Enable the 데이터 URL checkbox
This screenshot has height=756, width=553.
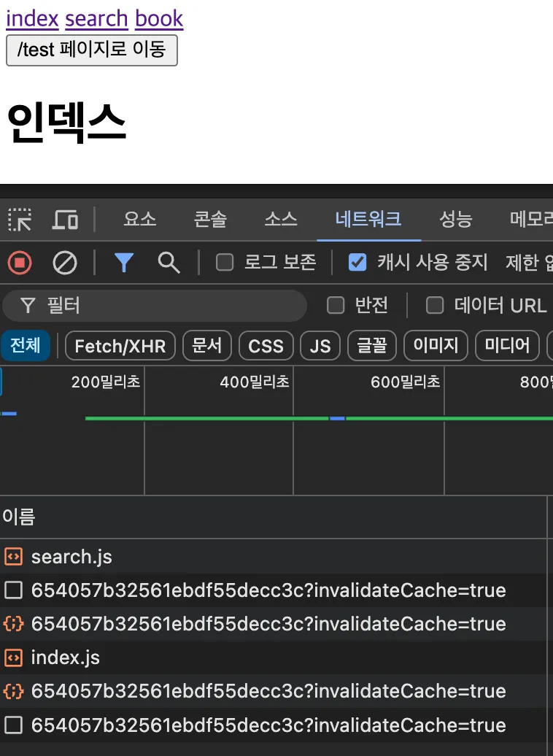(x=435, y=306)
